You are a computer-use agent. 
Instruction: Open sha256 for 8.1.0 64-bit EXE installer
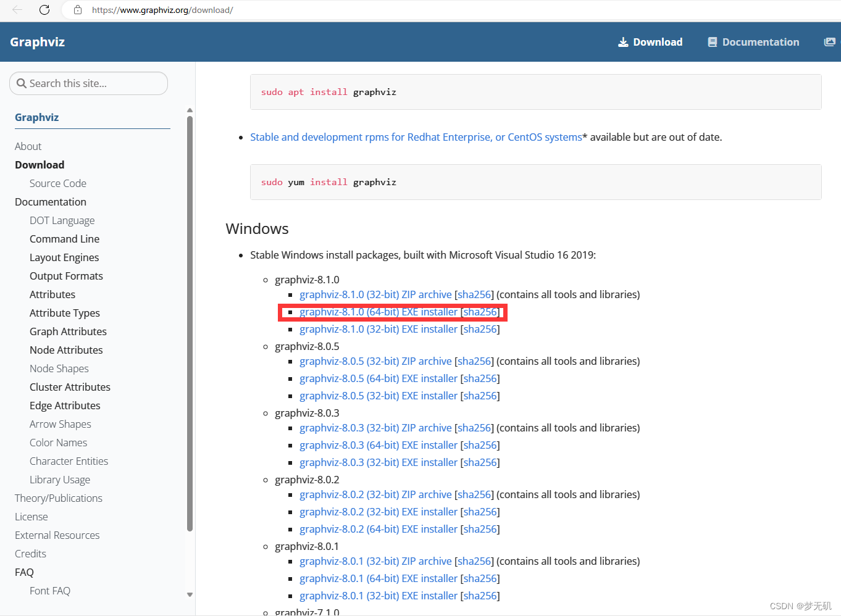click(480, 312)
